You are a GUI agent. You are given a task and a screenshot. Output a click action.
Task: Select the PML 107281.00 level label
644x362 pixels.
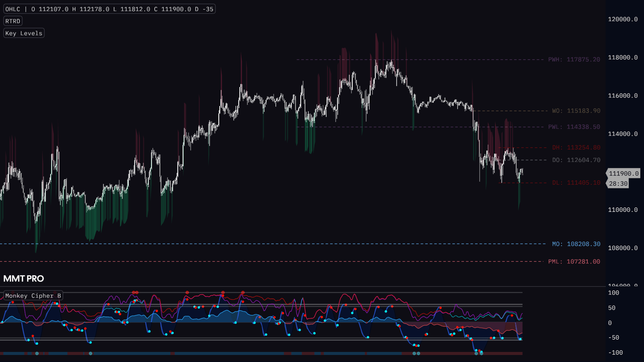[574, 261]
